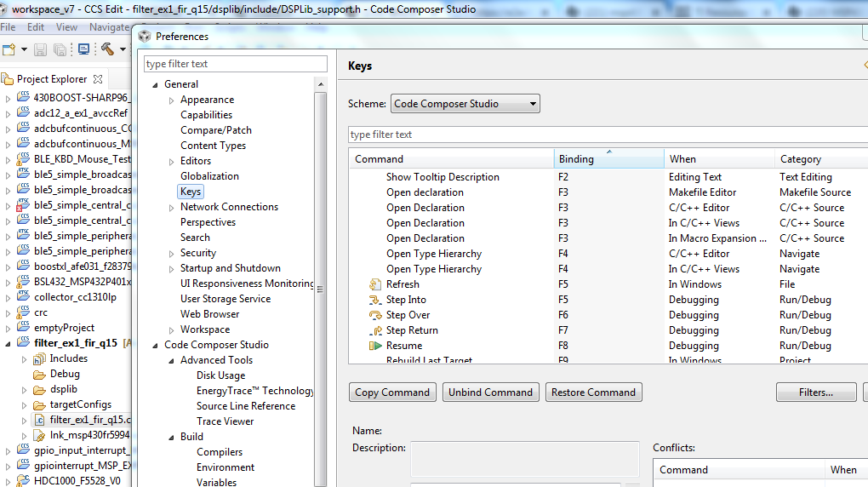868x487 pixels.
Task: Select the Web Browser preference page
Action: click(x=210, y=314)
